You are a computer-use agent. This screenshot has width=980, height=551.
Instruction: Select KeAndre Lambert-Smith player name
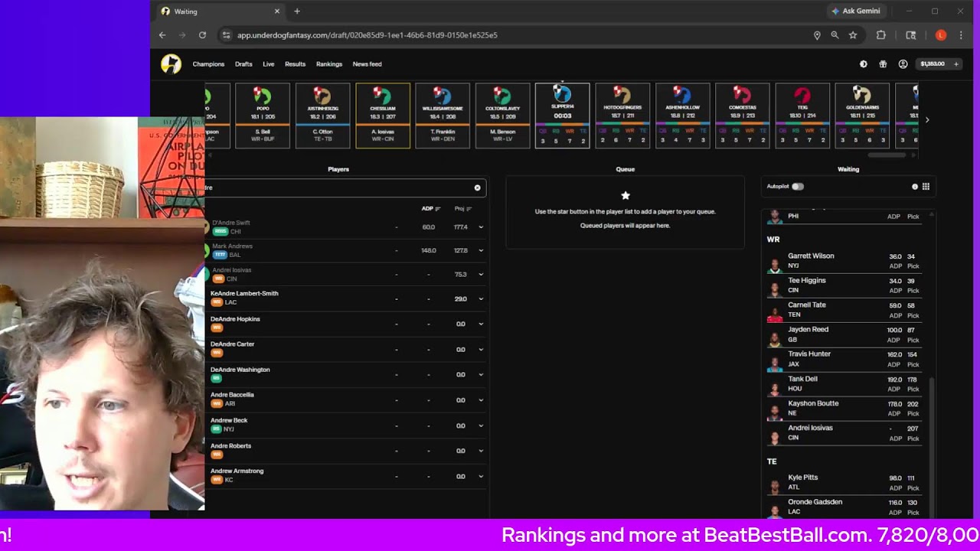(x=244, y=294)
